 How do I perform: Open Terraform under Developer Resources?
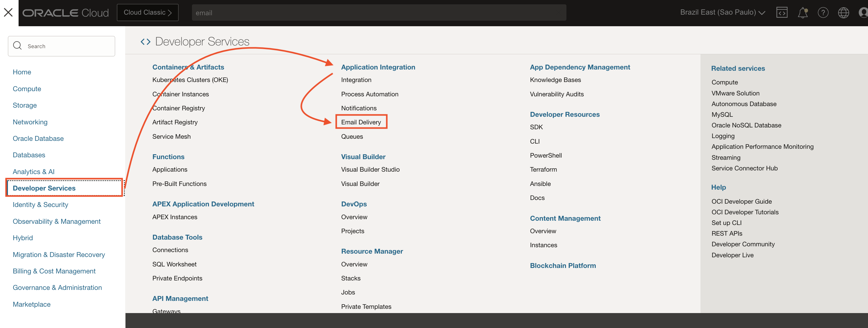click(543, 169)
